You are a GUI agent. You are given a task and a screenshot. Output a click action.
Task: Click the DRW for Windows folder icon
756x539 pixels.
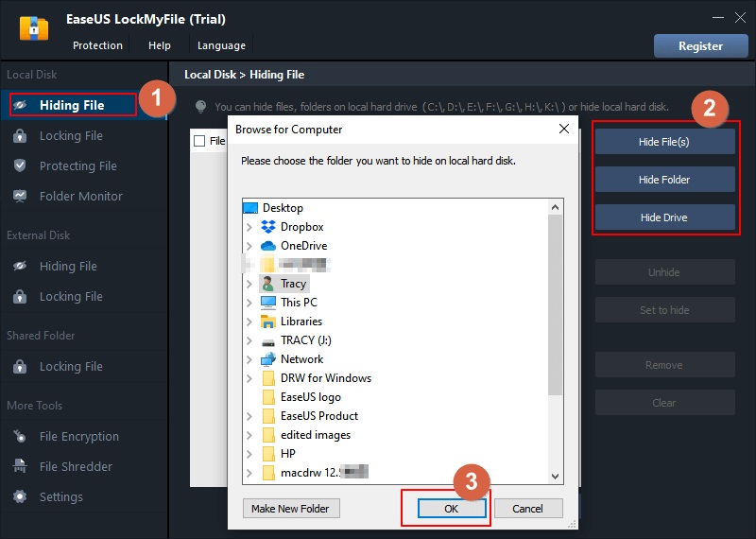269,378
